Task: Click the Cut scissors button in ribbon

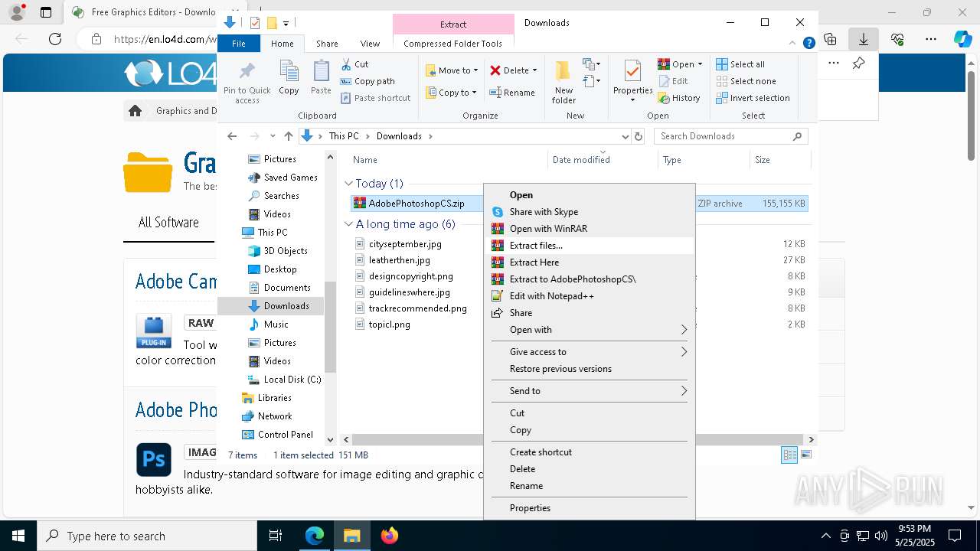Action: click(x=354, y=64)
